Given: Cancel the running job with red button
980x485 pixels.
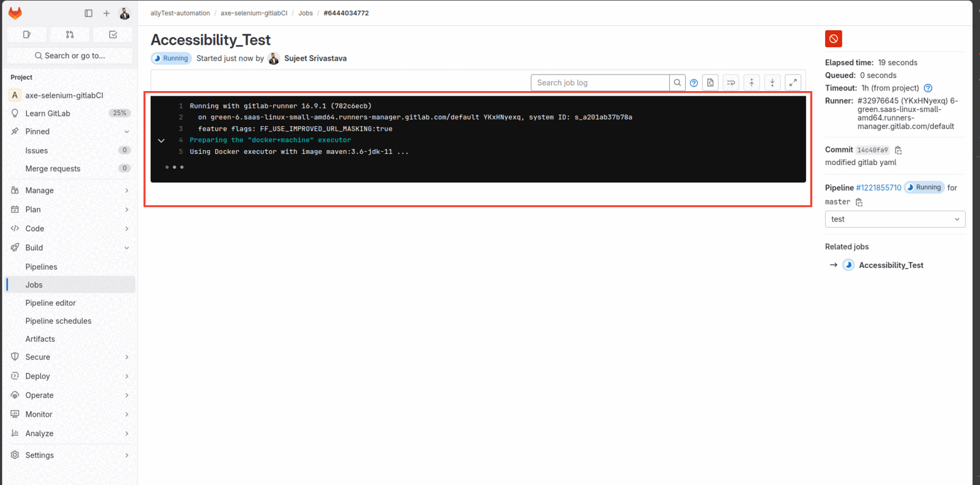Looking at the screenshot, I should [x=833, y=39].
